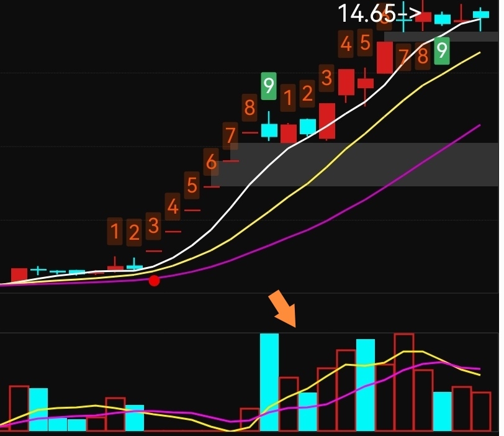
Task: Click the tallest cyan volume bar
Action: click(269, 382)
